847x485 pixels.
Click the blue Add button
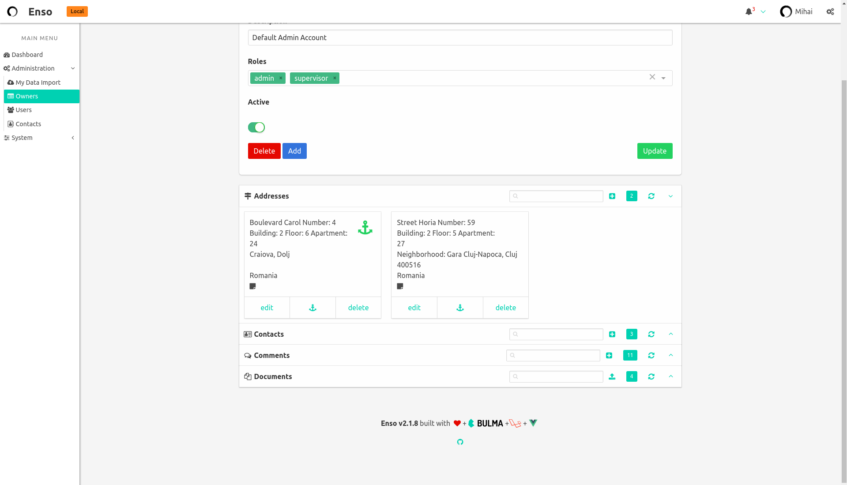click(294, 151)
